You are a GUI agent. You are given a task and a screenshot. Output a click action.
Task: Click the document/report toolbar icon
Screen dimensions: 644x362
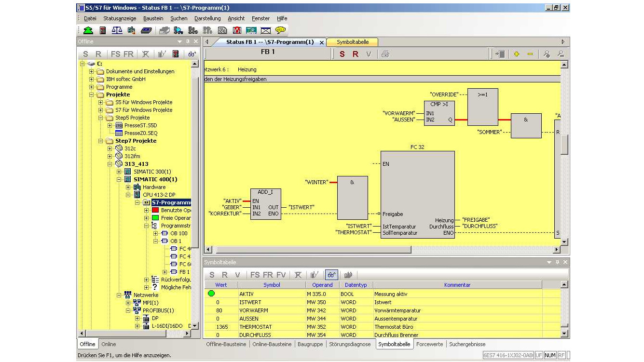point(222,29)
